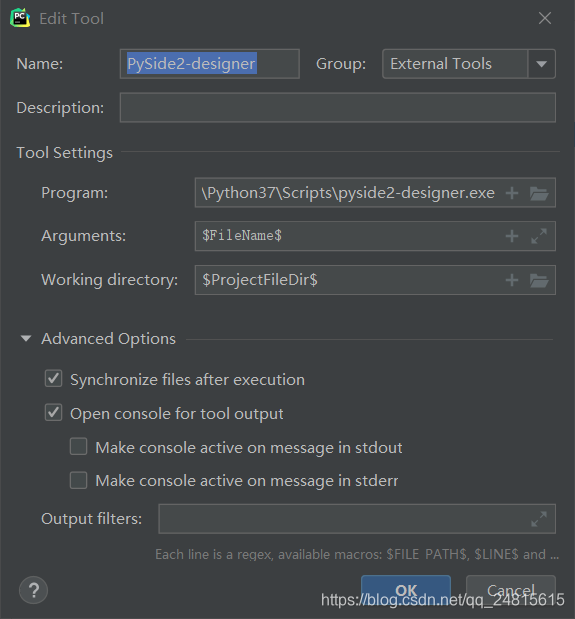Screen dimensions: 575x619
Task: Browse for working directory folder icon
Action: tap(539, 280)
